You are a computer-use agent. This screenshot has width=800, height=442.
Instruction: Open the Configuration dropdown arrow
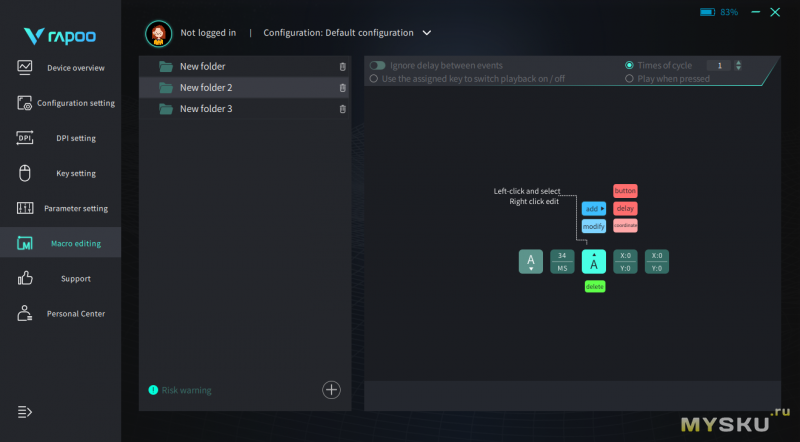427,33
